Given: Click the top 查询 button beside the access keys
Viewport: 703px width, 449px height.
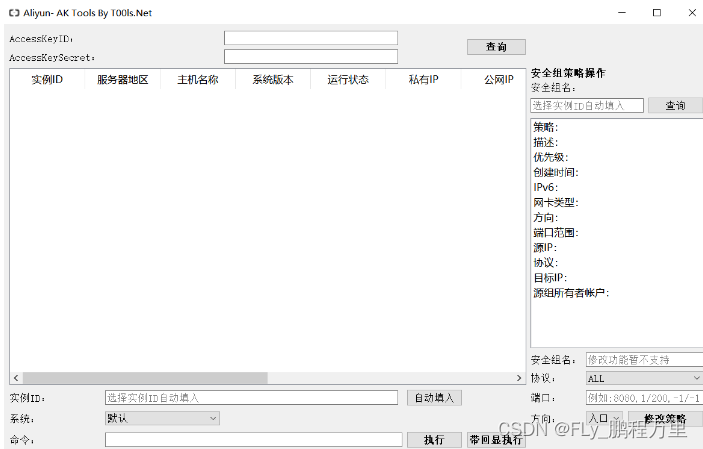Looking at the screenshot, I should point(496,47).
